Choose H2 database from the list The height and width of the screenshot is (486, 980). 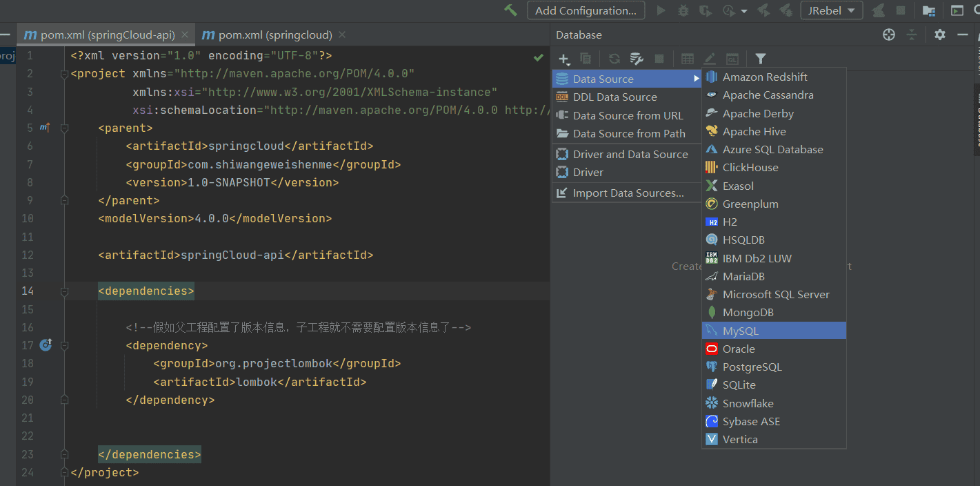point(774,222)
